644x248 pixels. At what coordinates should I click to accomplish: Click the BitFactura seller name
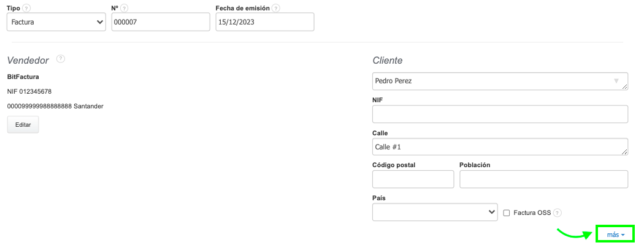pyautogui.click(x=23, y=77)
